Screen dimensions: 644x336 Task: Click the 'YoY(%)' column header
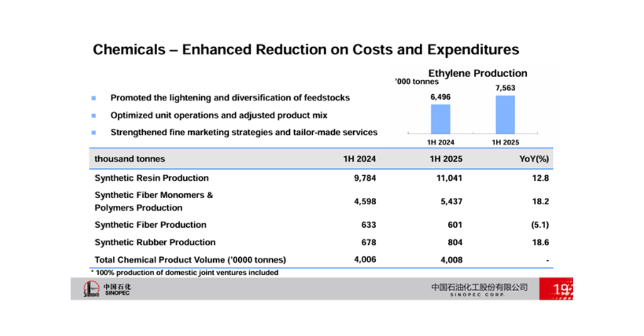click(535, 159)
